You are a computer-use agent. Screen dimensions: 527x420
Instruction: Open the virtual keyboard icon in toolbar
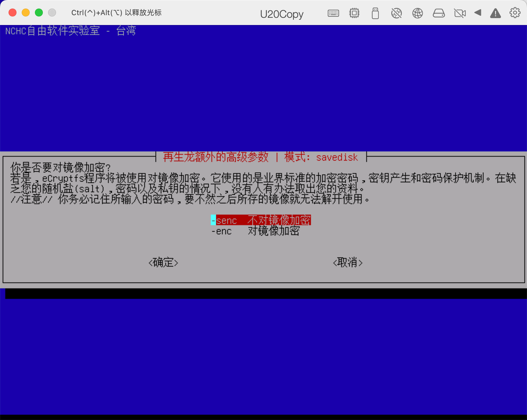pos(333,13)
